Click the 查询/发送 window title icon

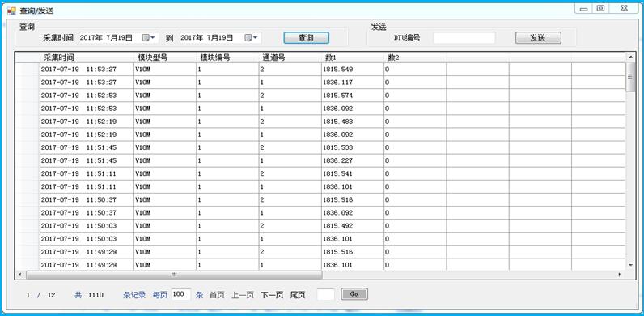(x=11, y=11)
